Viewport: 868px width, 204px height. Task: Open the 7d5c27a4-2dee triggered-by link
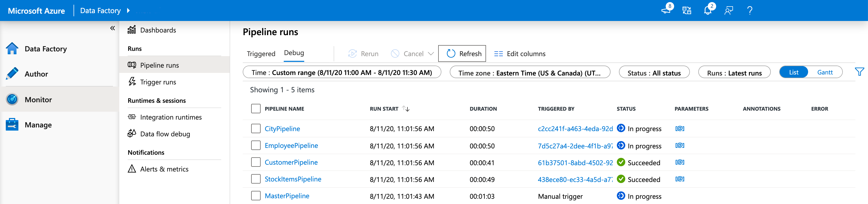point(575,146)
